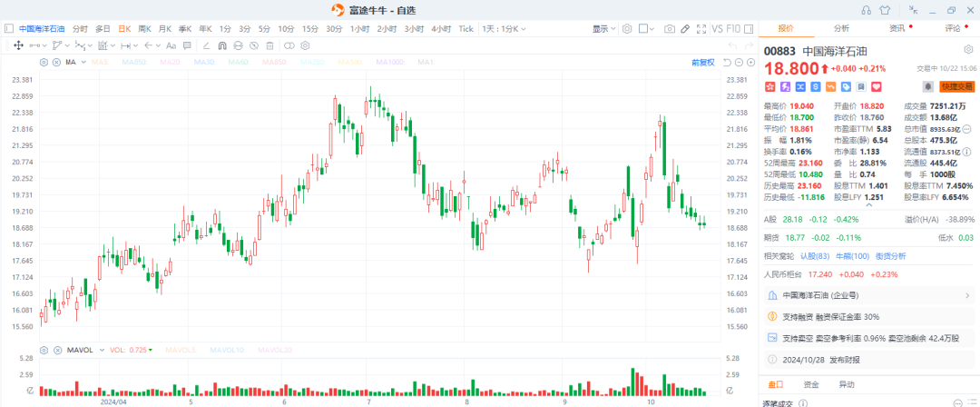Open 中国海洋石油 (企业号) row

(868, 295)
